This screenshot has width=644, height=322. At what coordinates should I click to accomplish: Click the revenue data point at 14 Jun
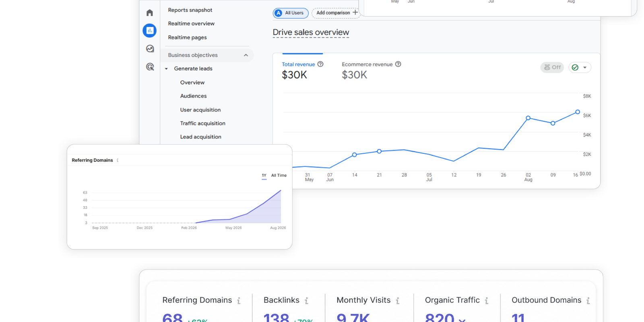pos(355,155)
